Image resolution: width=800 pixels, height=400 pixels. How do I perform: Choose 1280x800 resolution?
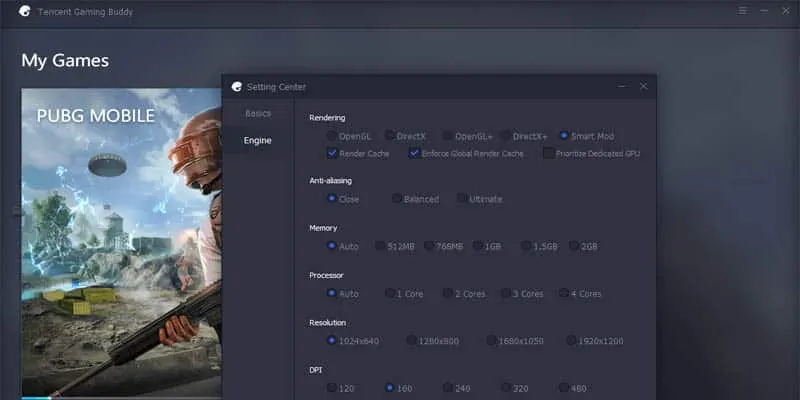point(411,340)
